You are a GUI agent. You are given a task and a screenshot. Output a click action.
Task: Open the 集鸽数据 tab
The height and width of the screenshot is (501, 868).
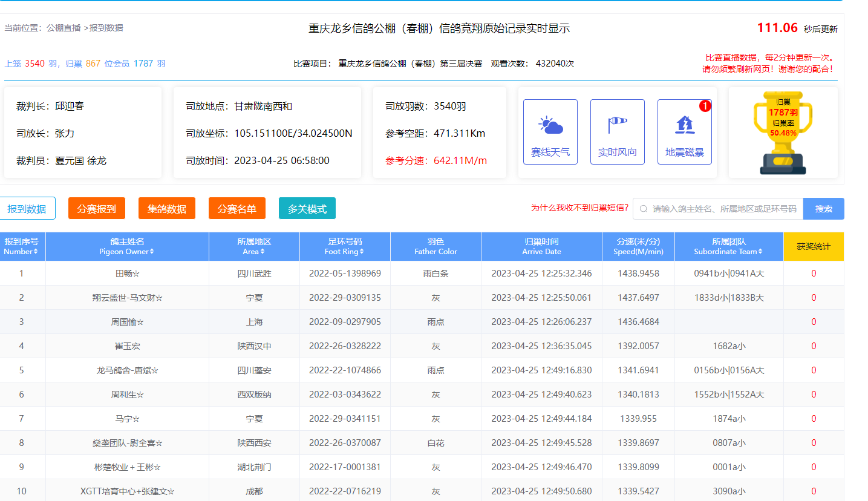pos(166,209)
